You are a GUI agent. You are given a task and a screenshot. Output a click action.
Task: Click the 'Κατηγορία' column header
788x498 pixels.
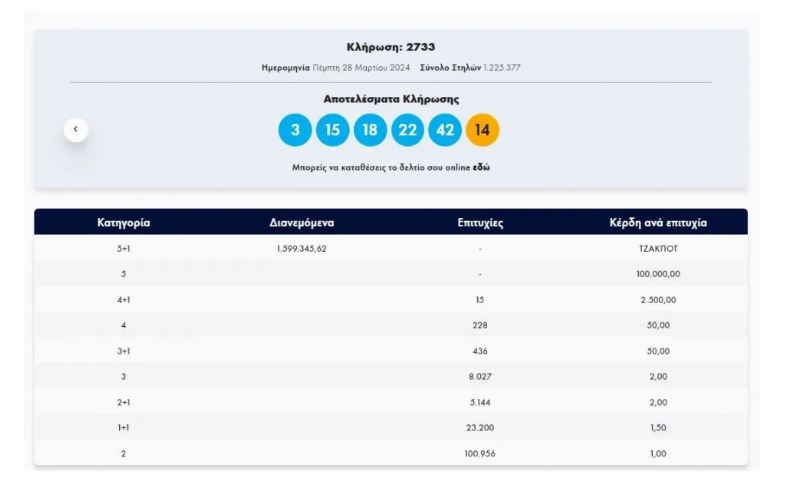coord(124,223)
